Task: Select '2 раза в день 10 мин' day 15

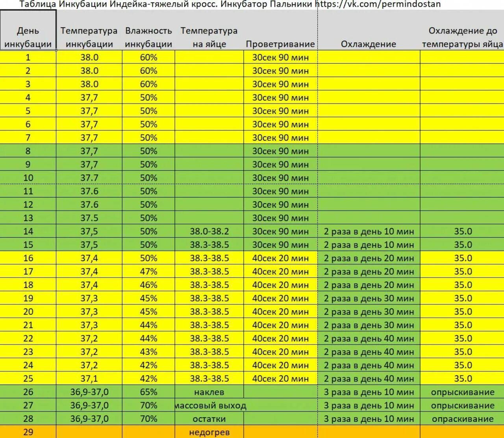Action: coord(369,245)
